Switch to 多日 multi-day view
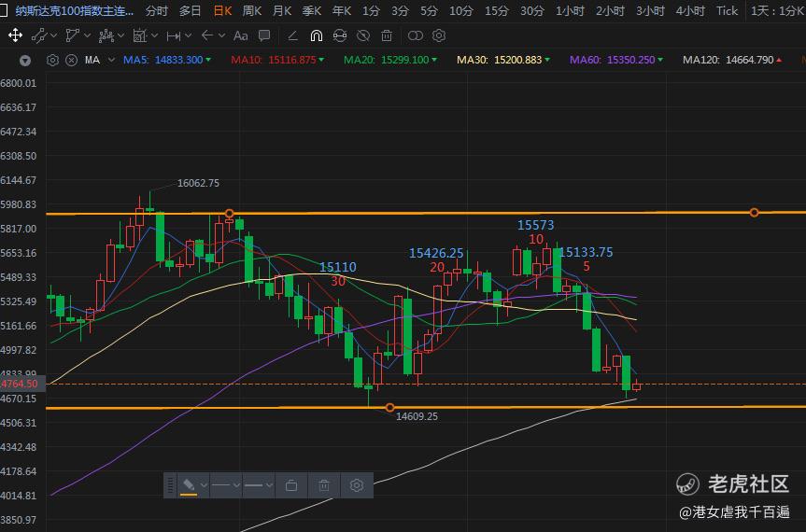This screenshot has width=806, height=532. (x=191, y=11)
